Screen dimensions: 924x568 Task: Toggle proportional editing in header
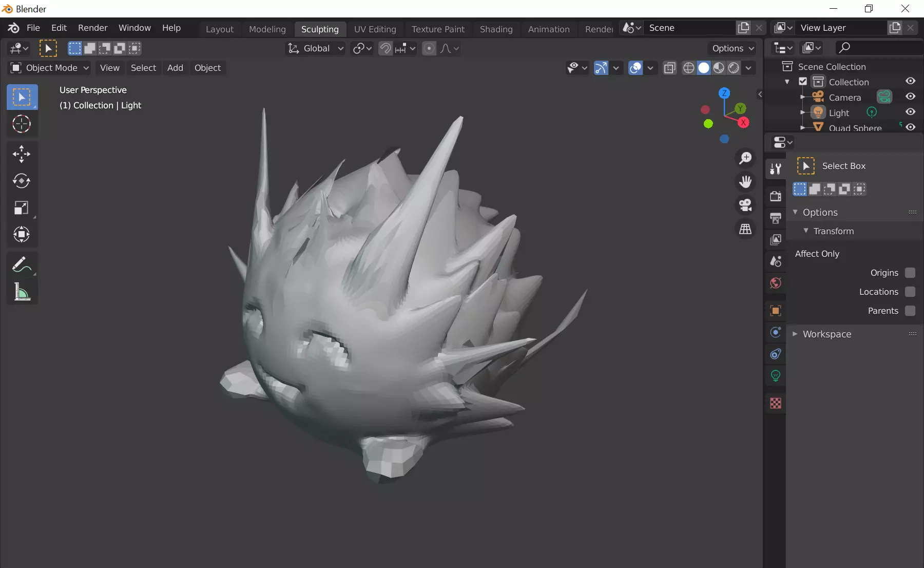click(x=429, y=48)
